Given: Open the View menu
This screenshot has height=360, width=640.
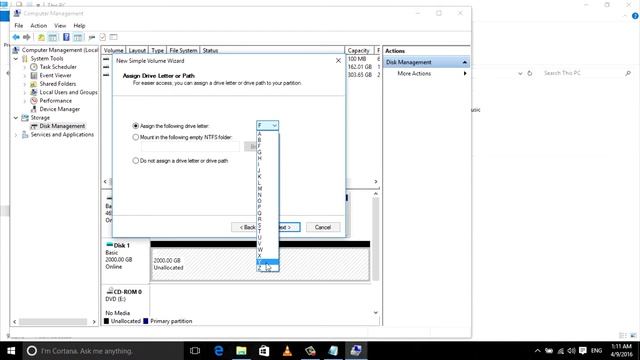Looking at the screenshot, I should click(60, 26).
